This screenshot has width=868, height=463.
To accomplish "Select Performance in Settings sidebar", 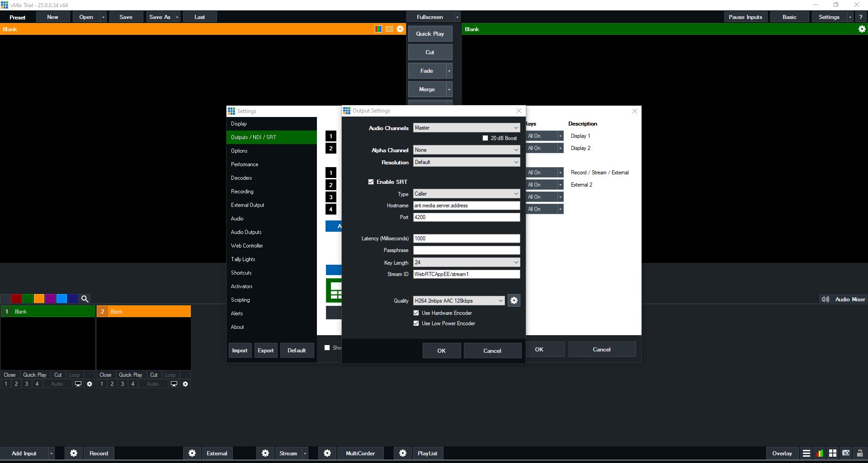I will 271,164.
